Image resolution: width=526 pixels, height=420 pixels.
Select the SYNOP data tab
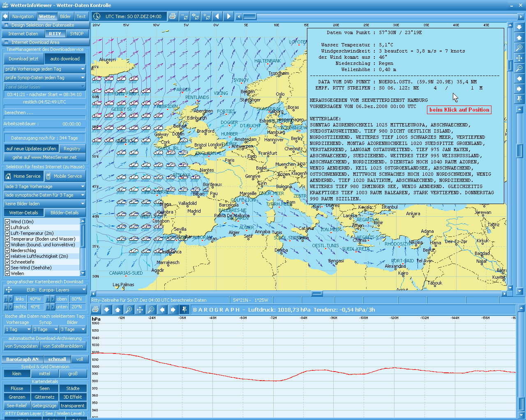76,34
